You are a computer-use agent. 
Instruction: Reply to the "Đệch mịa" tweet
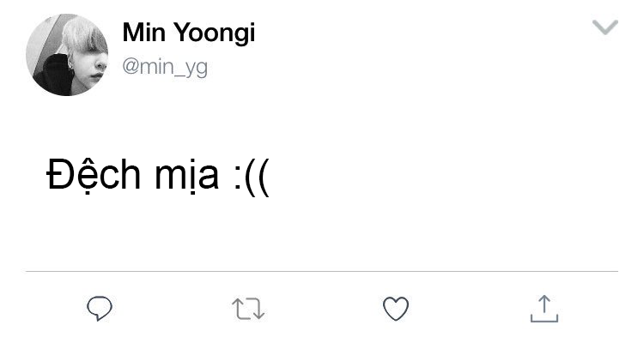click(x=101, y=309)
